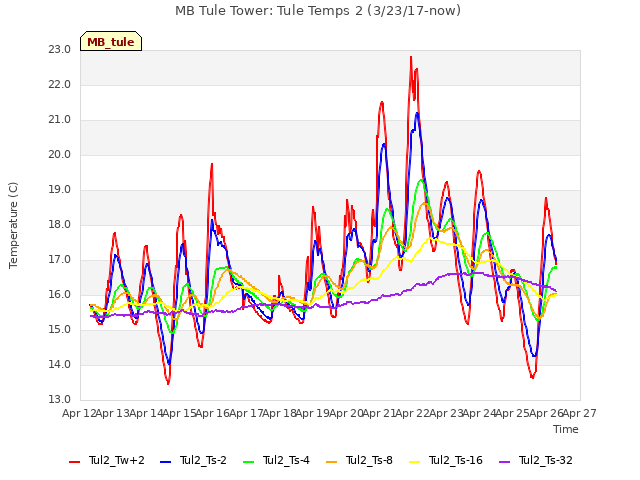The width and height of the screenshot is (640, 480).
Task: Click the Apr 22 x-axis tick label
Action: click(x=412, y=413)
